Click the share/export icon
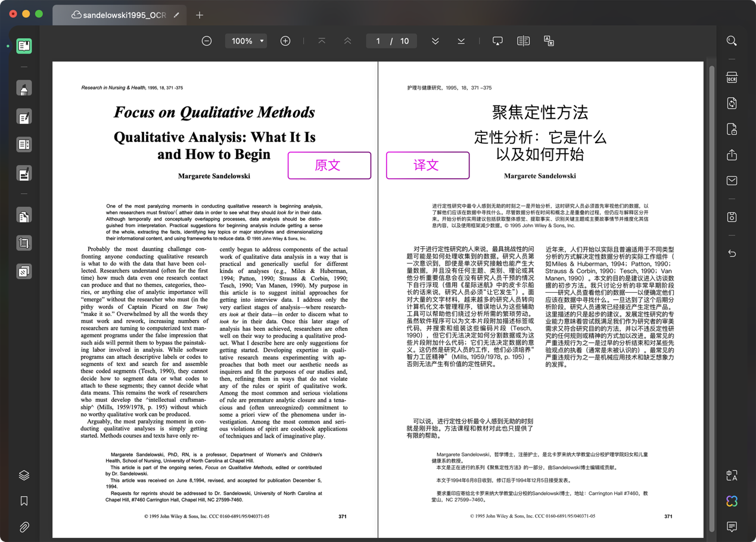The height and width of the screenshot is (542, 756). [732, 155]
